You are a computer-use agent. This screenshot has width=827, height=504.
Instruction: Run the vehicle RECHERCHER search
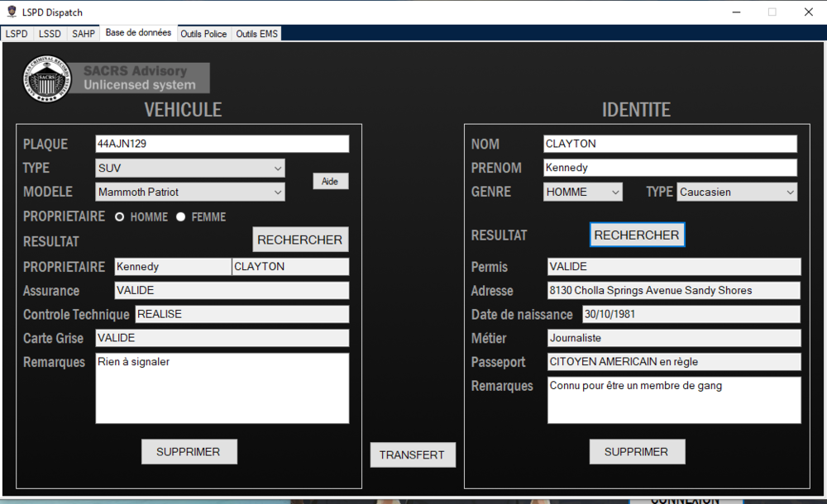tap(300, 239)
